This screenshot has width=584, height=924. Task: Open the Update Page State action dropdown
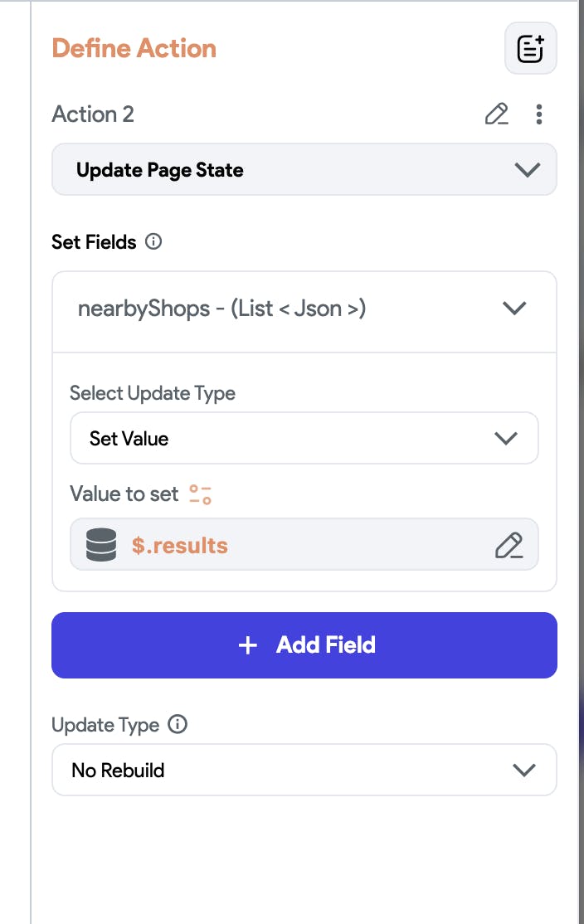pos(304,170)
